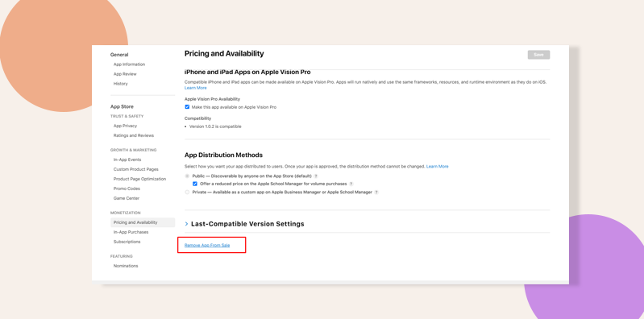Toggle reduced price for volume purchases checkbox
Image resolution: width=644 pixels, height=319 pixels.
tap(195, 184)
